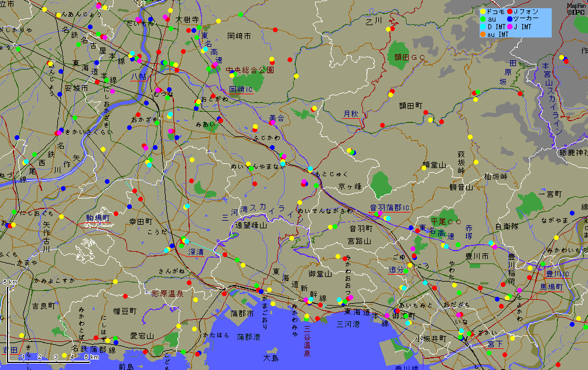The height and width of the screenshot is (370, 588).
Task: Open the 岡崎IC interchange label
Action: tap(241, 90)
